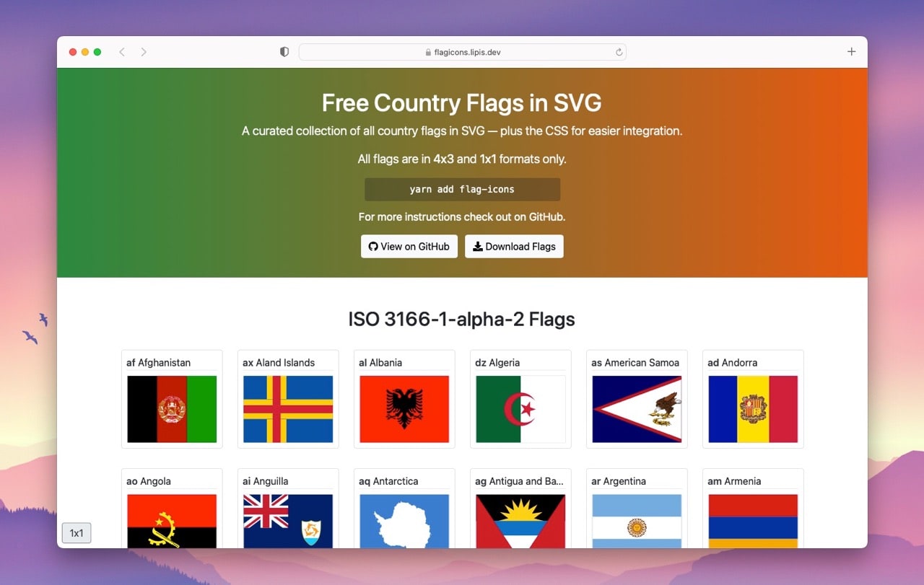Click the forward navigation arrow
Viewport: 924px width, 585px height.
(144, 52)
